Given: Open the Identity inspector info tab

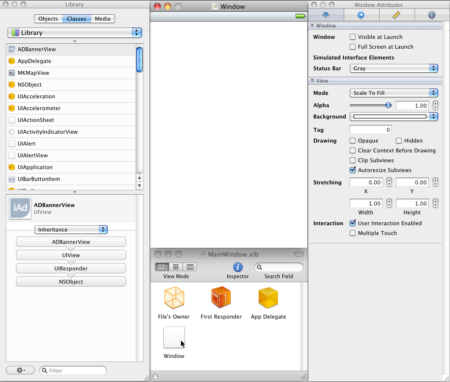Looking at the screenshot, I should click(x=431, y=15).
